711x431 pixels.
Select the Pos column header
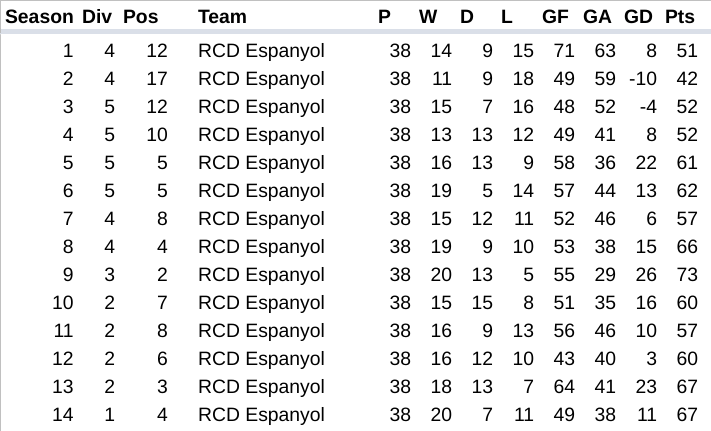click(141, 17)
